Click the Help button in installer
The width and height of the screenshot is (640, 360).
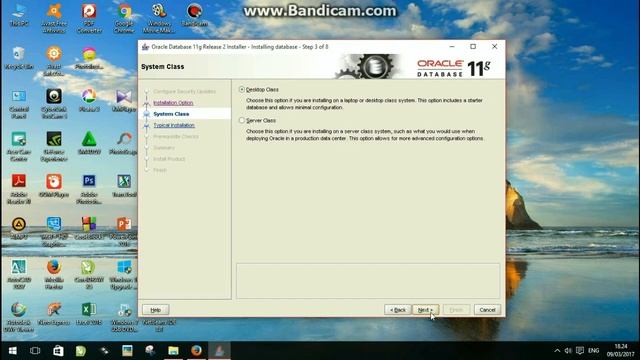[x=156, y=310]
